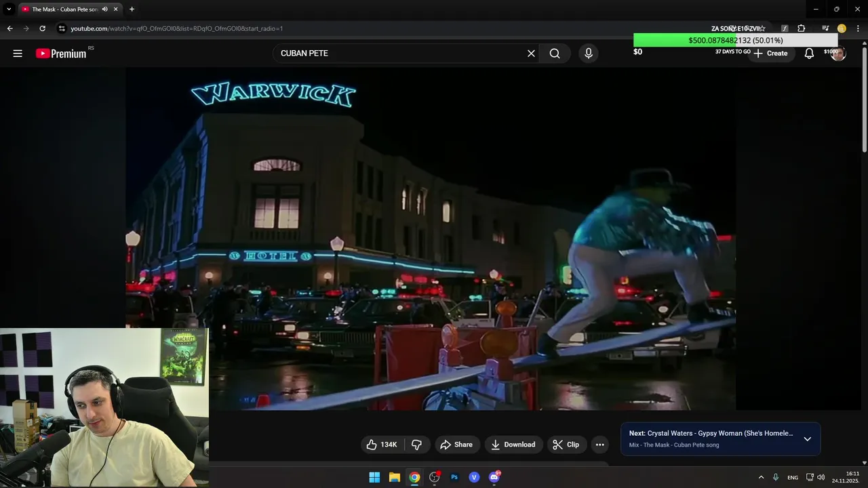Open Photoshop from taskbar
The width and height of the screenshot is (868, 488).
[x=454, y=477]
